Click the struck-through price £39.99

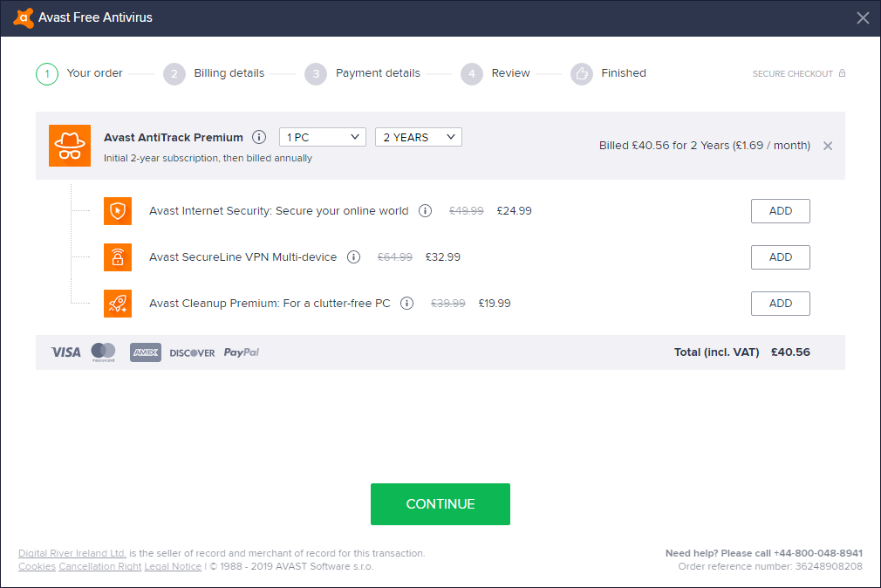tap(447, 304)
